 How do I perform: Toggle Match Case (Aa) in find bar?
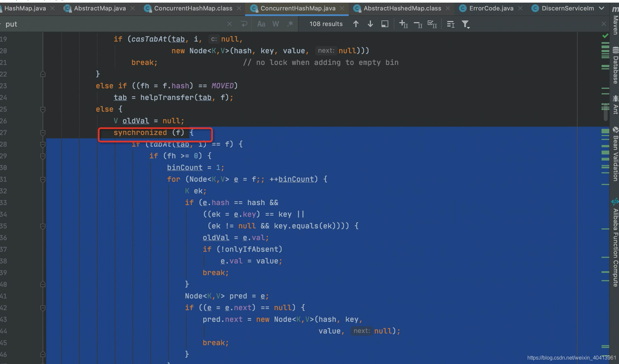tap(261, 24)
